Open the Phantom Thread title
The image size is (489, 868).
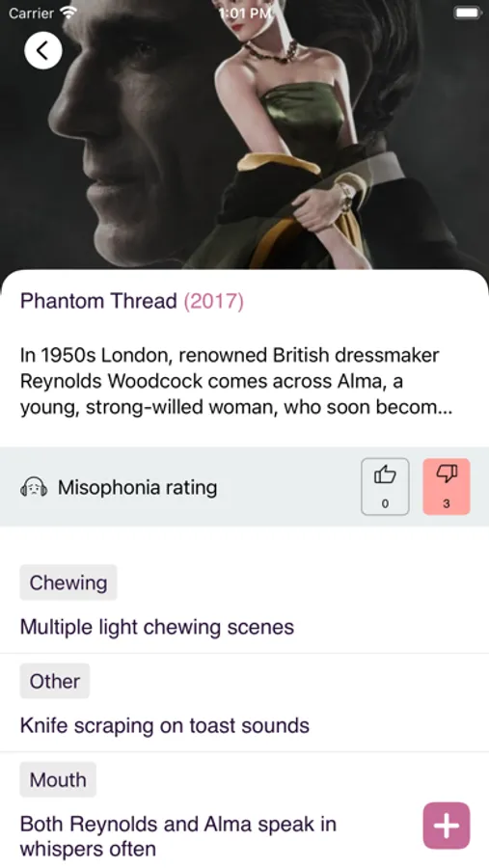pos(98,301)
